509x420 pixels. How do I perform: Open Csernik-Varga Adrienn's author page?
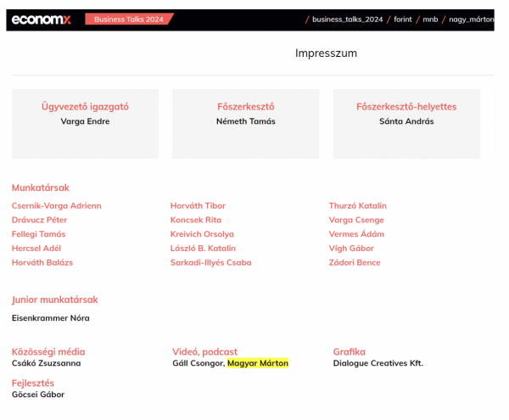(x=57, y=206)
